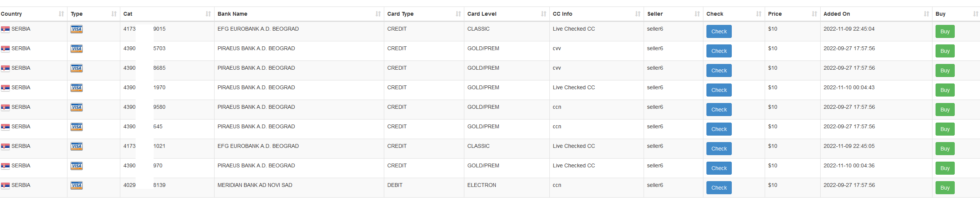Image resolution: width=980 pixels, height=203 pixels.
Task: Click the Buy column sort arrows
Action: click(975, 14)
